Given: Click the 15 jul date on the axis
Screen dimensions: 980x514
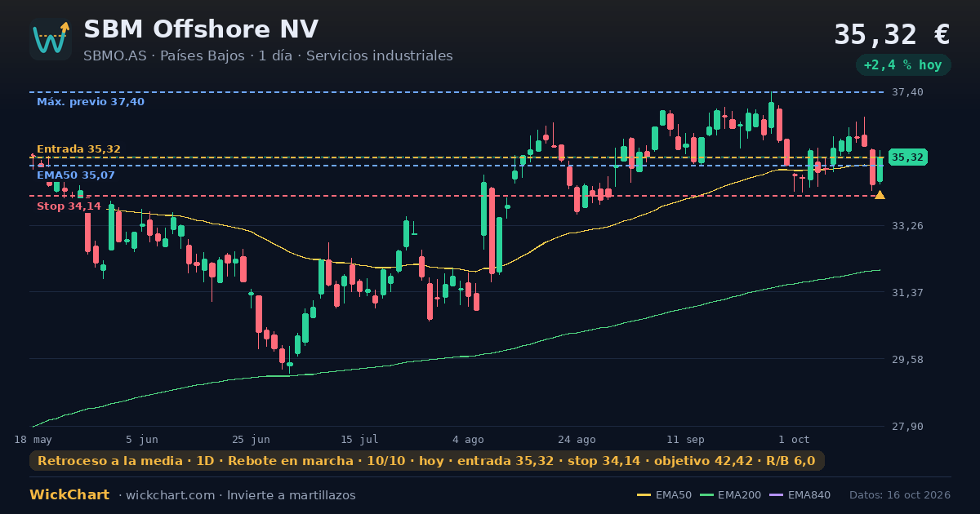Looking at the screenshot, I should pyautogui.click(x=359, y=439).
